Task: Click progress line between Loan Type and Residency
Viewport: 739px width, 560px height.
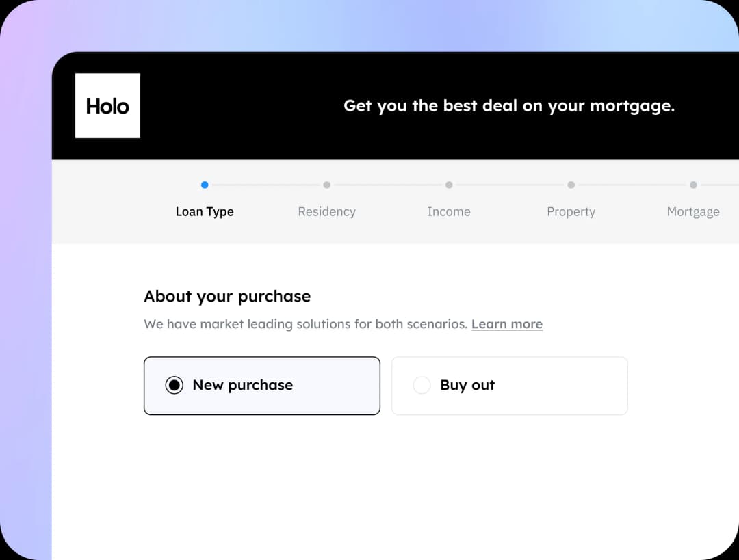Action: coord(265,185)
